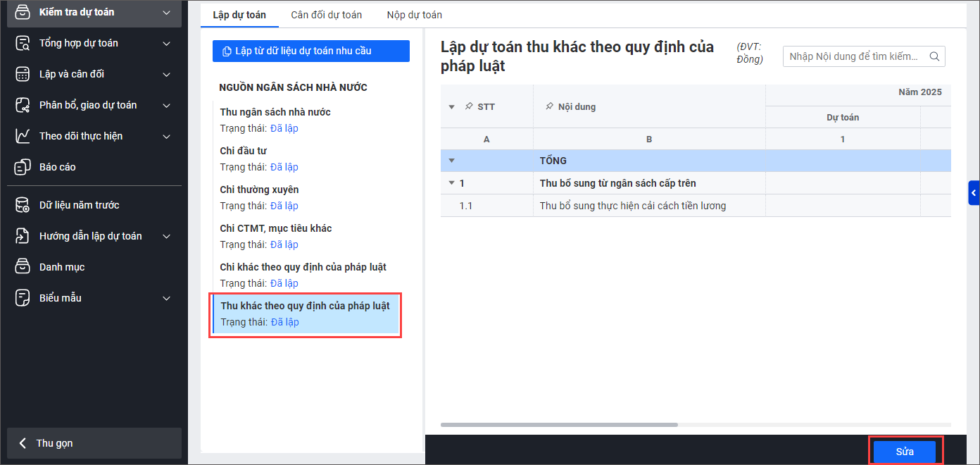Click the horizontal scrollbar below the table

pyautogui.click(x=559, y=425)
